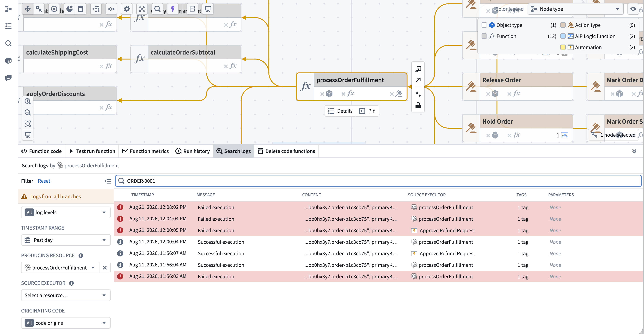Open the Select a resource source executor dropdown
The height and width of the screenshot is (334, 644).
66,295
